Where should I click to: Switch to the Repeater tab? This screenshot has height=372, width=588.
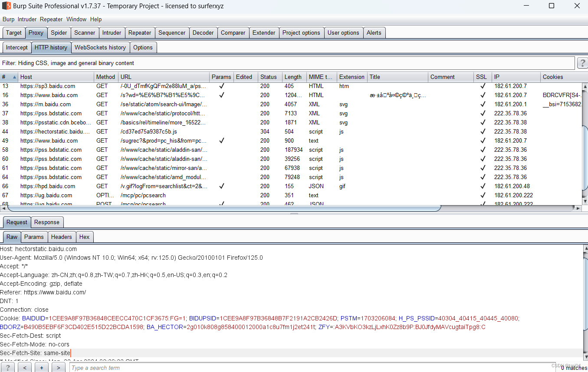140,33
